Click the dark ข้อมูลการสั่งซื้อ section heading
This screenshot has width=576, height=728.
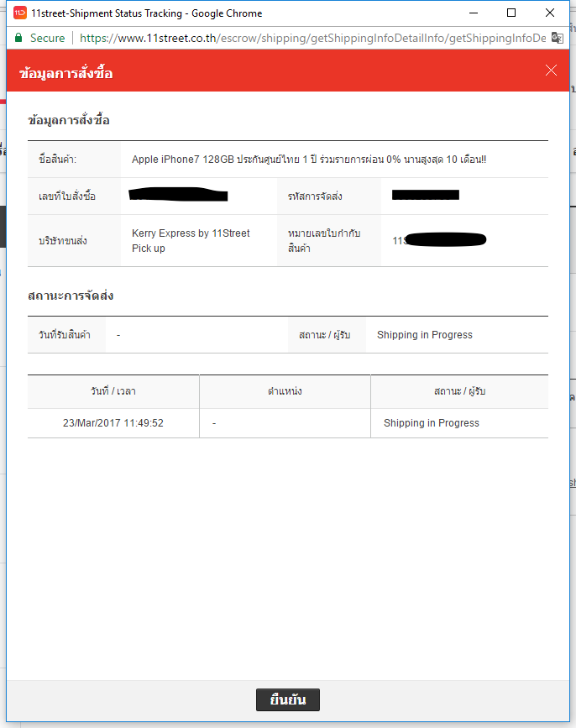(69, 120)
